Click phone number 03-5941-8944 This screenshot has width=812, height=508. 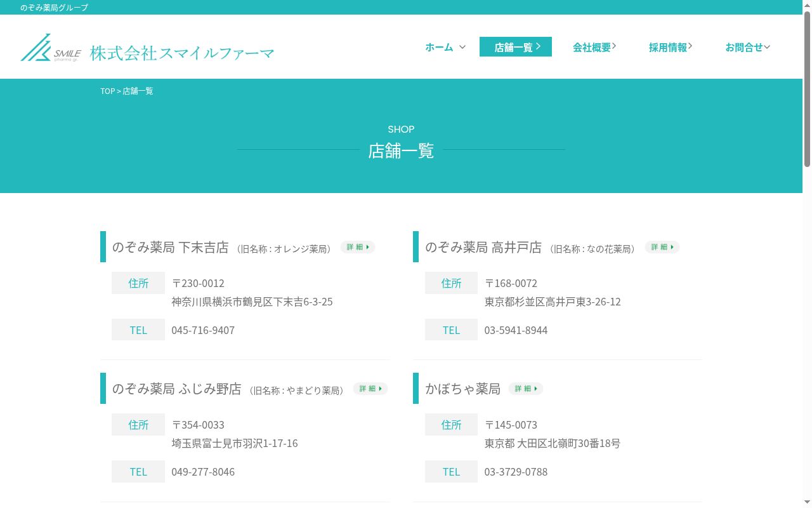pyautogui.click(x=516, y=330)
